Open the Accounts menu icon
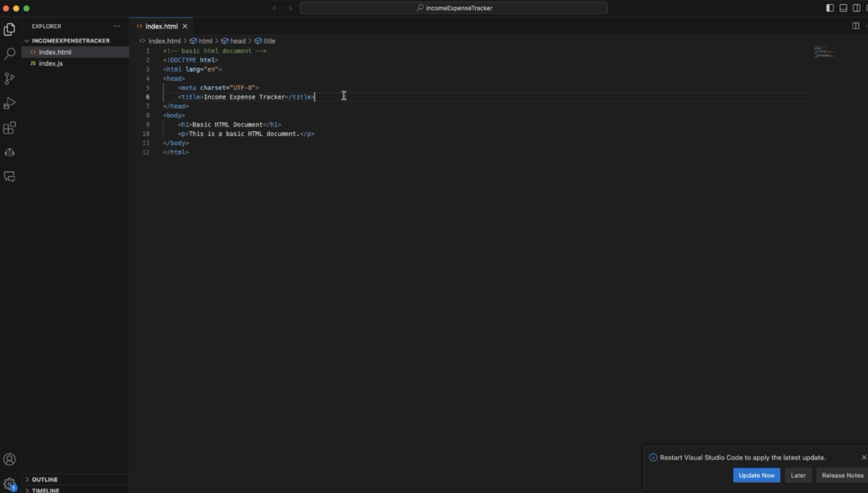868x493 pixels. (10, 459)
